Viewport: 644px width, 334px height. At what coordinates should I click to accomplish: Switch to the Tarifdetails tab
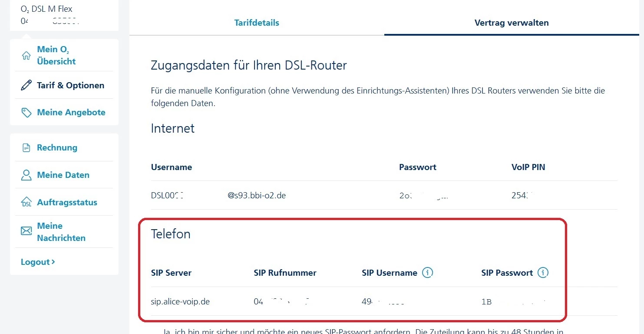click(x=257, y=23)
